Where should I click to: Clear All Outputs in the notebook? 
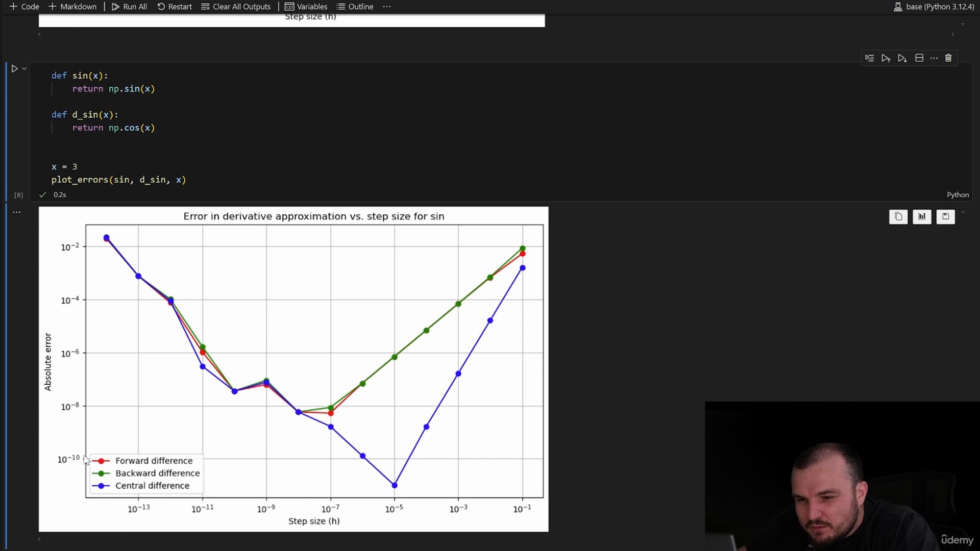[236, 7]
